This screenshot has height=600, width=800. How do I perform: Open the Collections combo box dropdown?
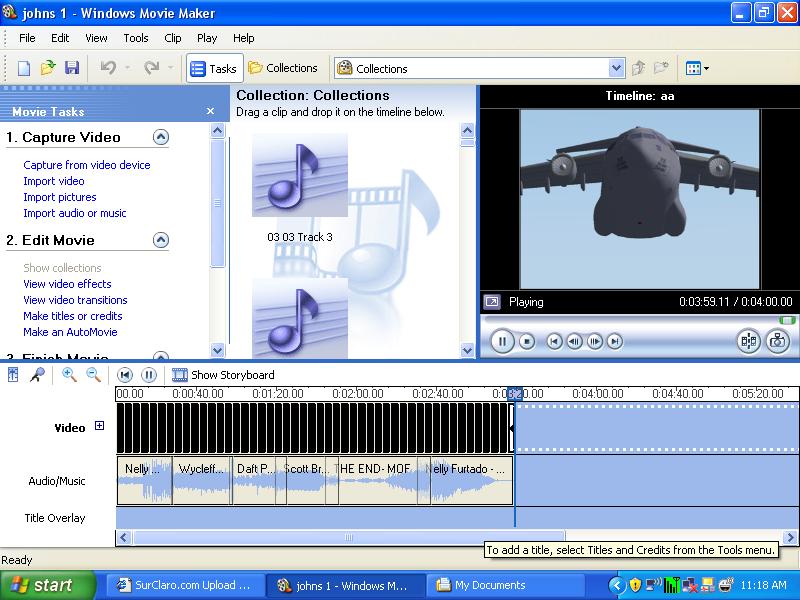pyautogui.click(x=616, y=68)
